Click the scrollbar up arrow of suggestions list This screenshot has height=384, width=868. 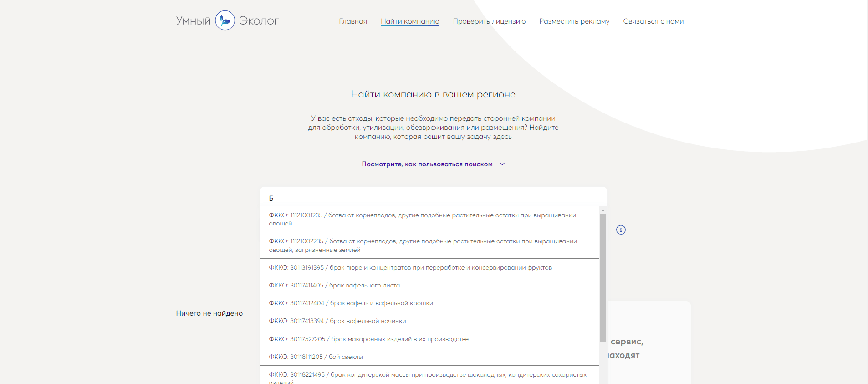pos(603,210)
